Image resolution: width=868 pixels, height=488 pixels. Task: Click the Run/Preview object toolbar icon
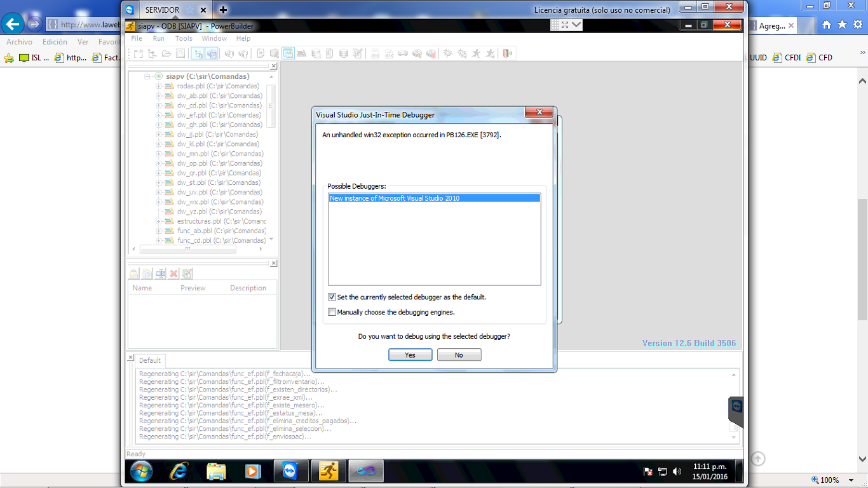(x=180, y=54)
